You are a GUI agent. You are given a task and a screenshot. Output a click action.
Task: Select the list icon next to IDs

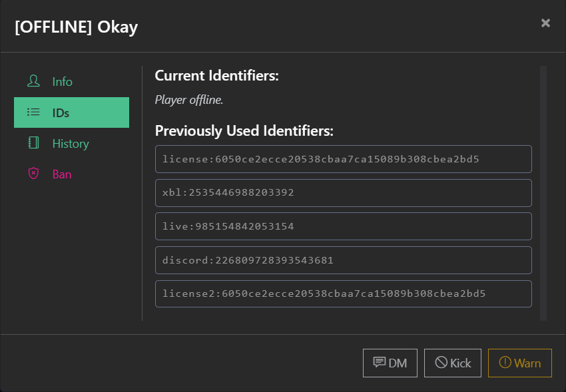point(33,112)
